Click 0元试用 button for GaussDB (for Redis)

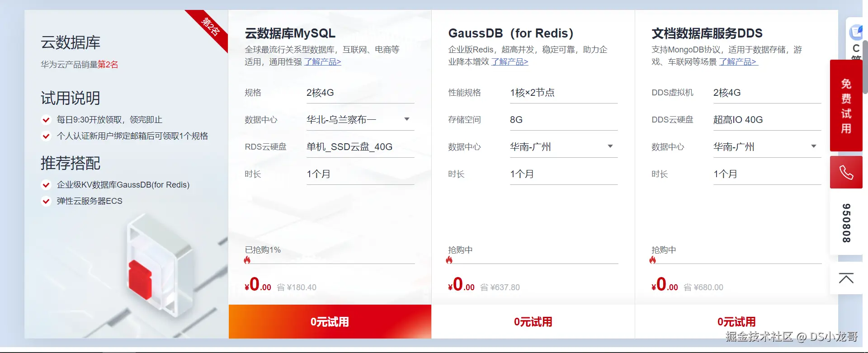[x=533, y=322]
